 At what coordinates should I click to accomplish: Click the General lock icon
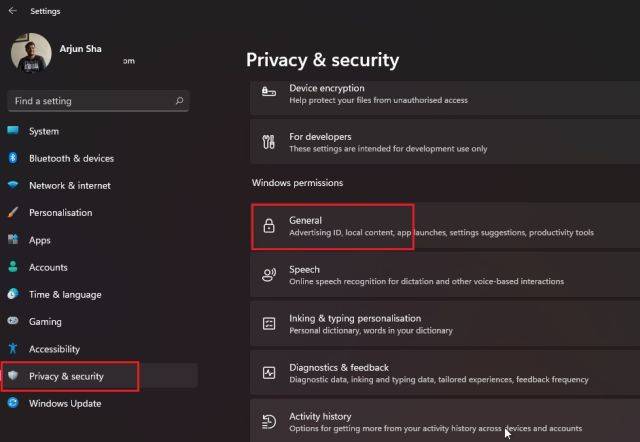[268, 226]
